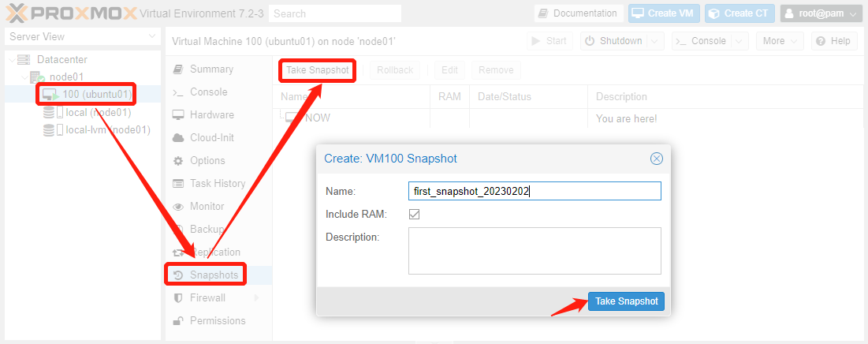Open the Monitor tab
The width and height of the screenshot is (868, 344).
[x=218, y=207]
